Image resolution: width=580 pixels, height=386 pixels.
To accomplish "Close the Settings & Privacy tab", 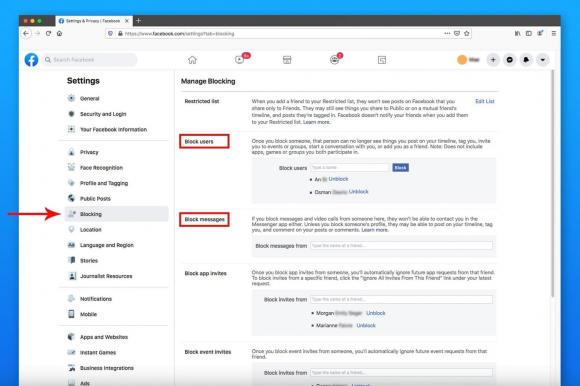I will (x=127, y=21).
